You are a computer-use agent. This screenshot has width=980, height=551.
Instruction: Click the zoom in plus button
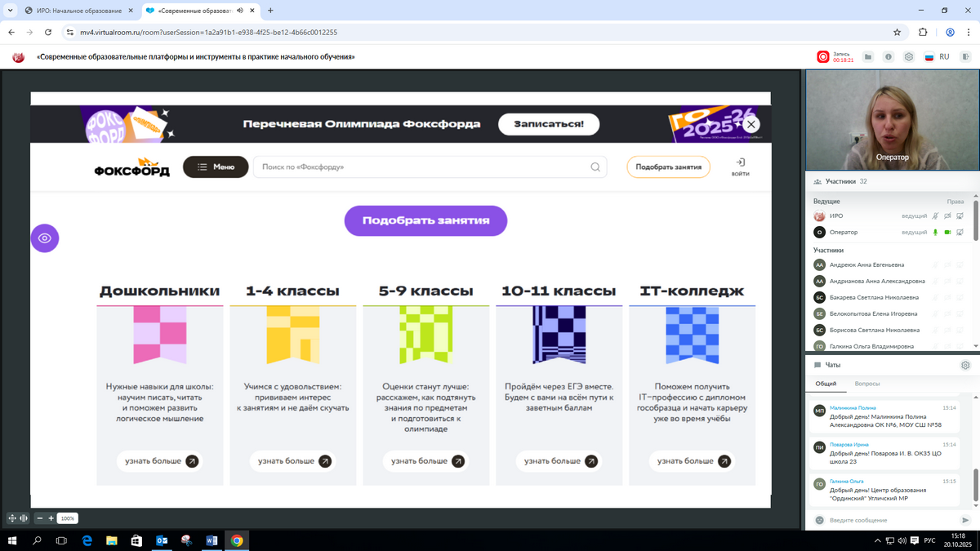pyautogui.click(x=51, y=518)
